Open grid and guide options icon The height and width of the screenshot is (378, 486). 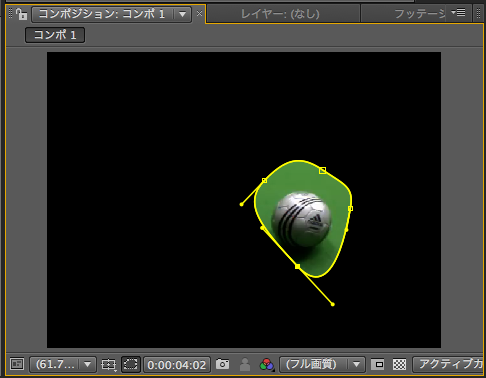[109, 364]
